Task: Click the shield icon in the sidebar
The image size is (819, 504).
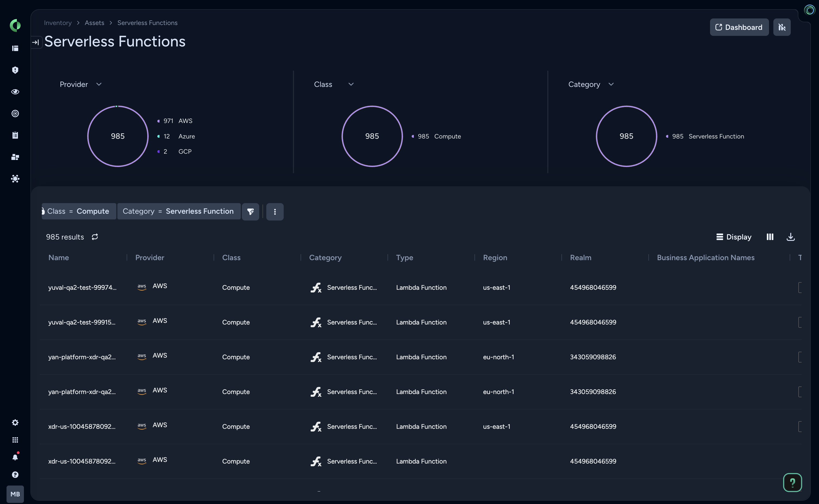Action: [15, 70]
